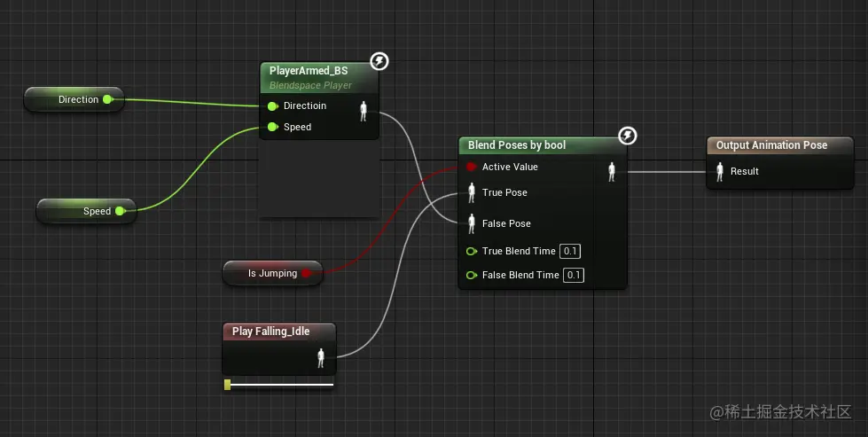Click the Result pose pin on Output Animation Pose

click(720, 171)
